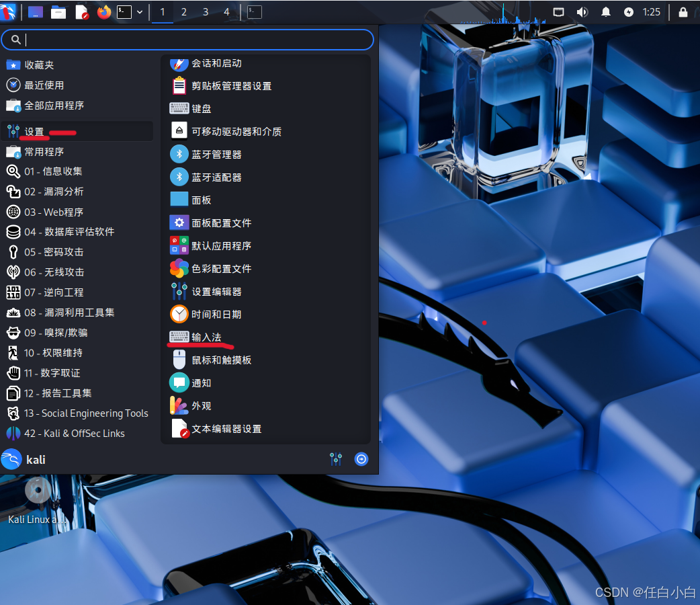Open category 08 - 漏洞利用工具集
The height and width of the screenshot is (605, 700).
[x=77, y=313]
